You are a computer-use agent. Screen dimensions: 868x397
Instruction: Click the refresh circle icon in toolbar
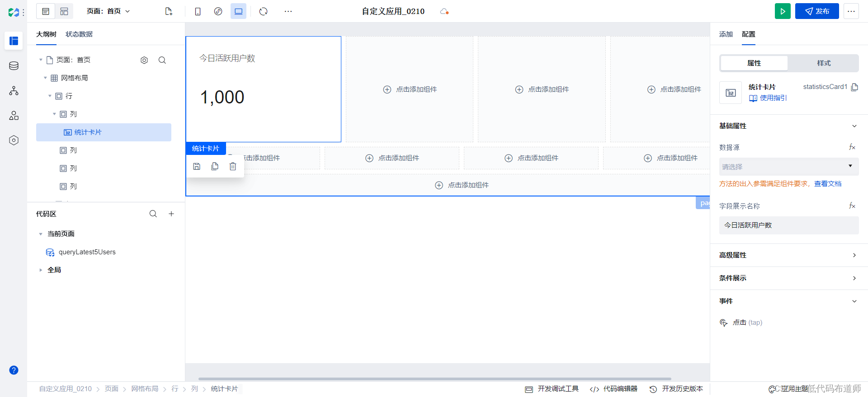[264, 11]
